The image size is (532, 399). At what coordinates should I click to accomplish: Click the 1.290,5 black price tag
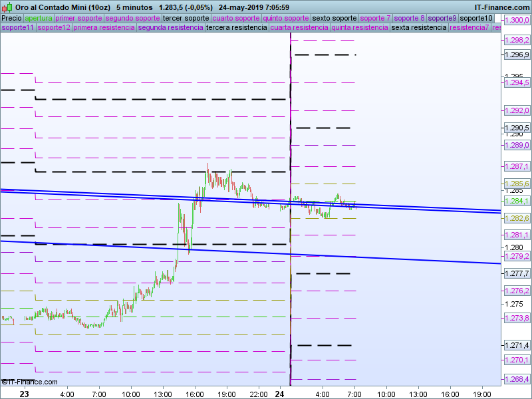click(517, 128)
